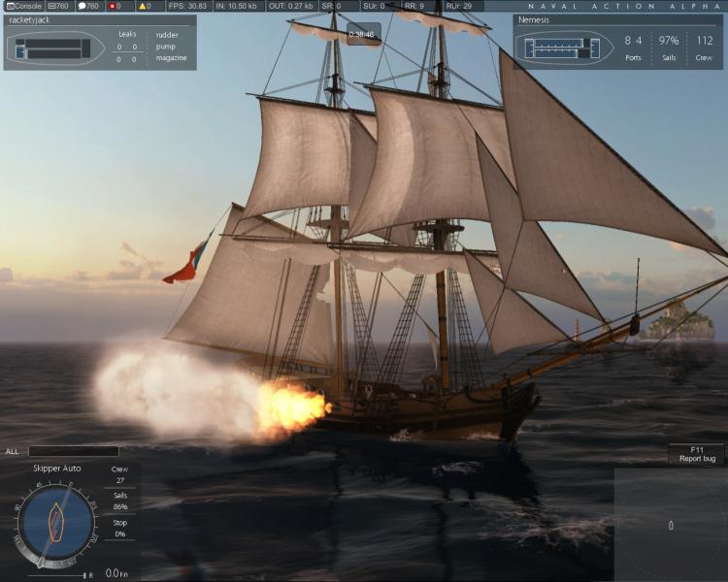728x582 pixels.
Task: Click the Stop 0% indicator
Action: 119,528
